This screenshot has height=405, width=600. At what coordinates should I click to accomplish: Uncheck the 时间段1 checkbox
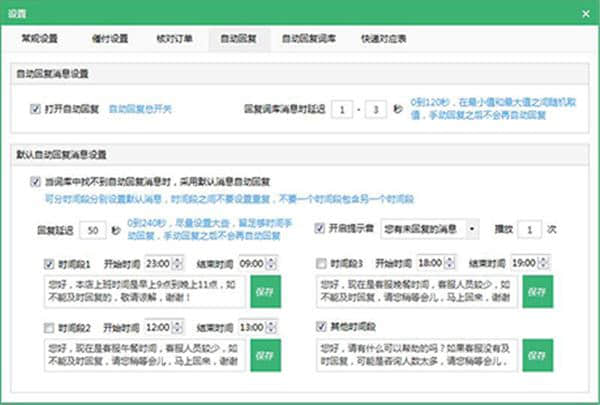pos(50,264)
